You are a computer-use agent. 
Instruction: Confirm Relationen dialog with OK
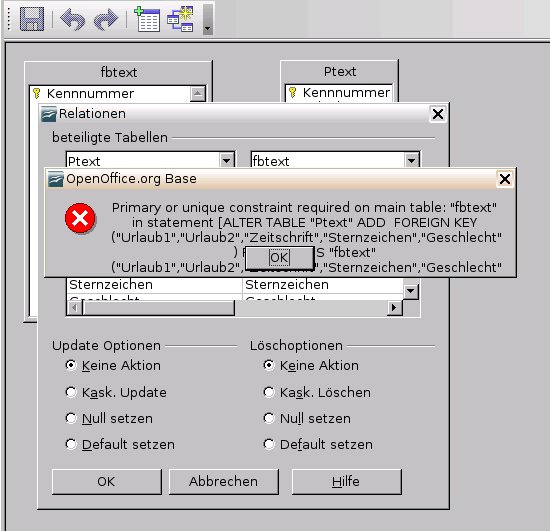(x=107, y=482)
